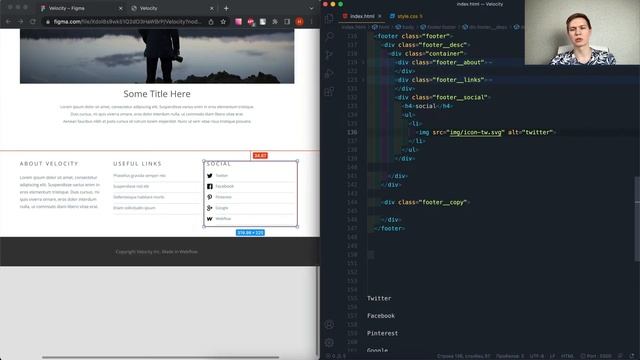The image size is (640, 360).
Task: Click the Twitter icon in Figma design
Action: pos(209,176)
